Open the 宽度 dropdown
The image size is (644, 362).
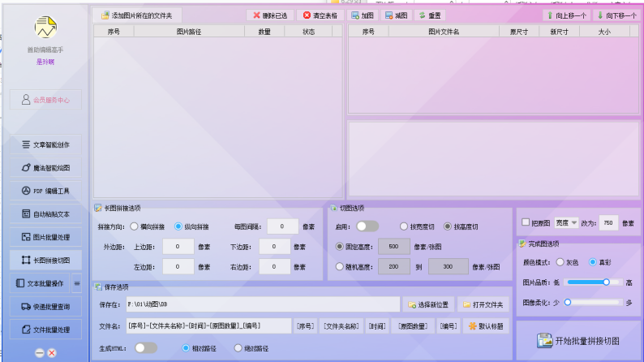pyautogui.click(x=566, y=222)
